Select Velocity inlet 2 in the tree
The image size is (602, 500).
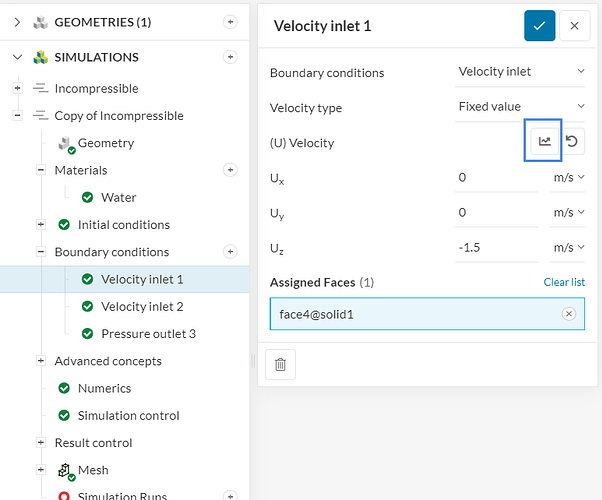(142, 307)
